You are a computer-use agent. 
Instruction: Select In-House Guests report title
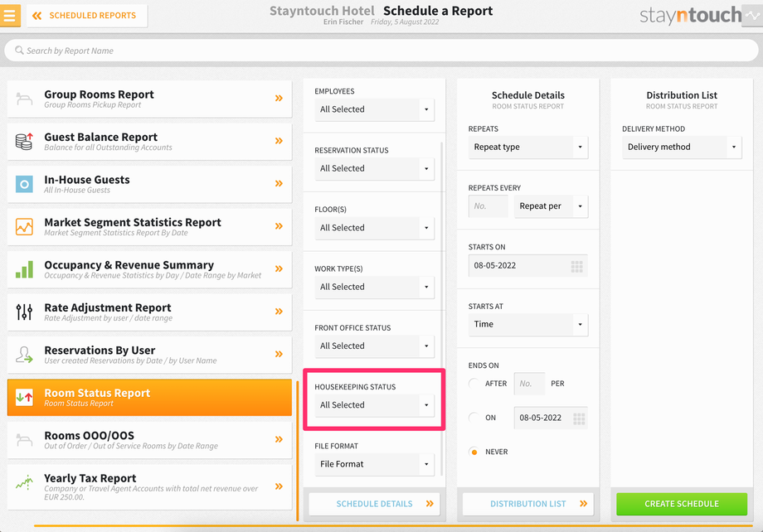pos(86,180)
